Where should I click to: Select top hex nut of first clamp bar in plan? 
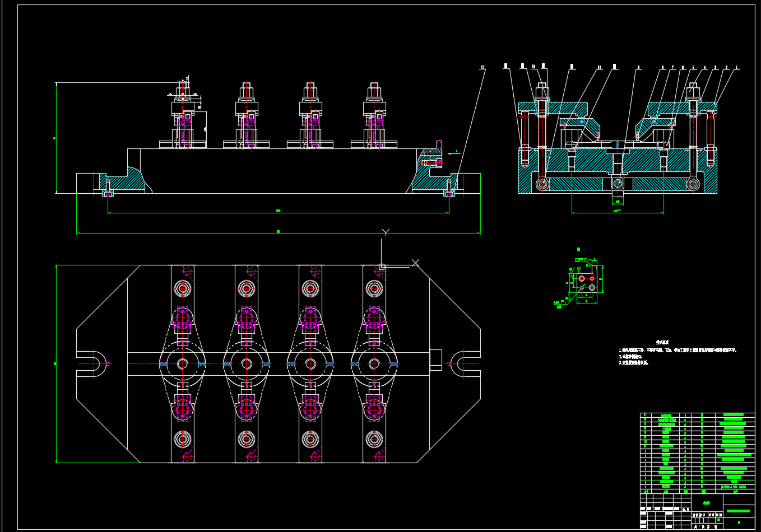pyautogui.click(x=183, y=289)
